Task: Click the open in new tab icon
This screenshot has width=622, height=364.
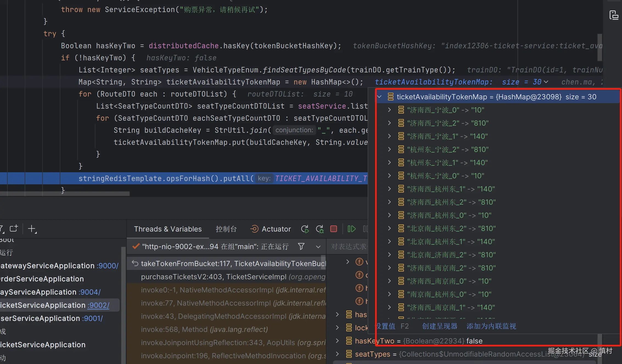Action: coord(14,228)
